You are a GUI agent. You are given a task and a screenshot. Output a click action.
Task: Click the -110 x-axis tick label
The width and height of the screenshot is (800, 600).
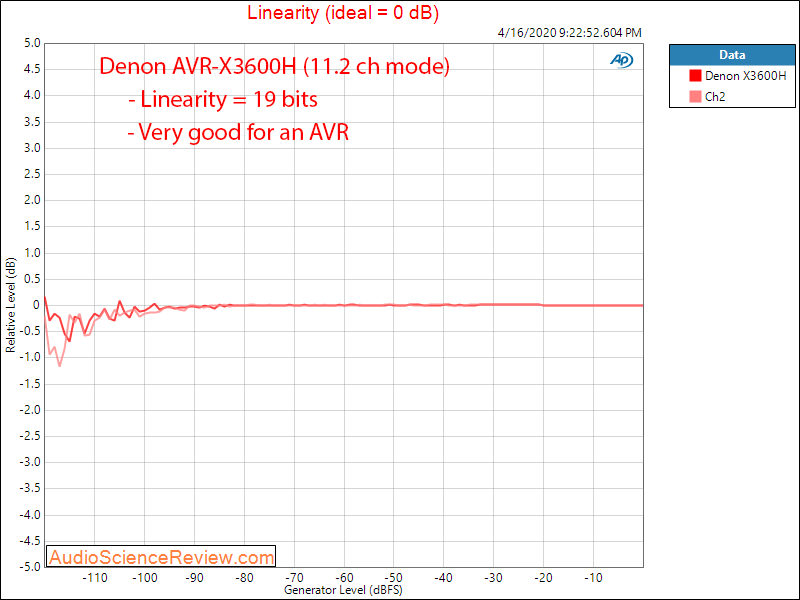(95, 578)
